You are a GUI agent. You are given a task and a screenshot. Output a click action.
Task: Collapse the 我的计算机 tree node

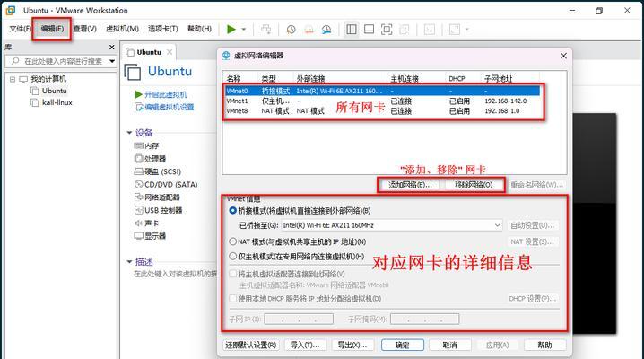click(x=13, y=79)
